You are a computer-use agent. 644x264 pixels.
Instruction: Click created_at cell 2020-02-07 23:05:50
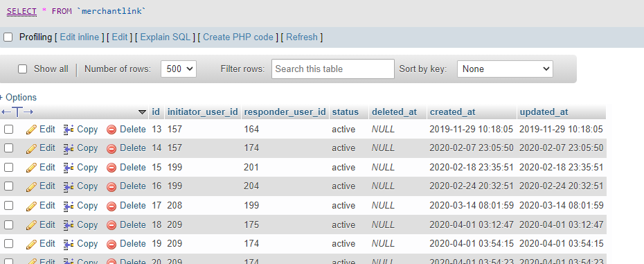click(472, 148)
